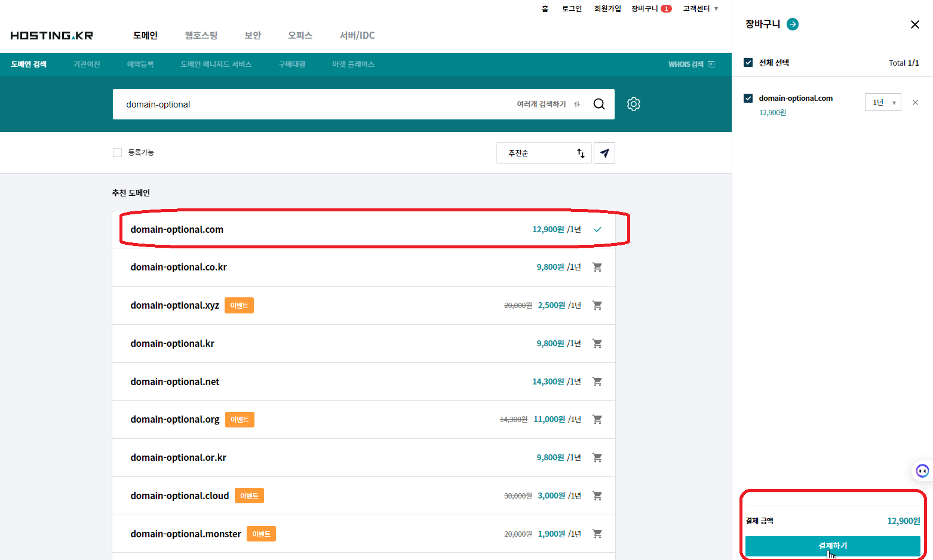Open WHOIS 검색 link

[x=691, y=64]
